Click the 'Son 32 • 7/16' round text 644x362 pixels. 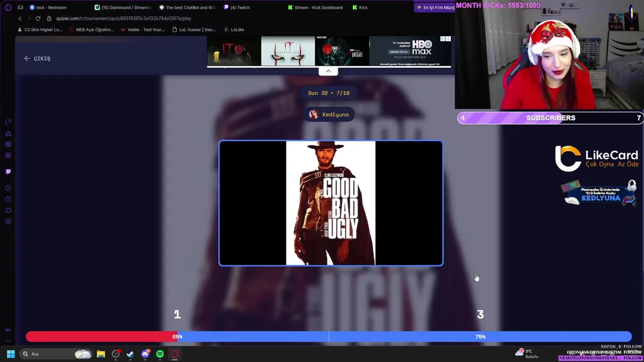[329, 93]
